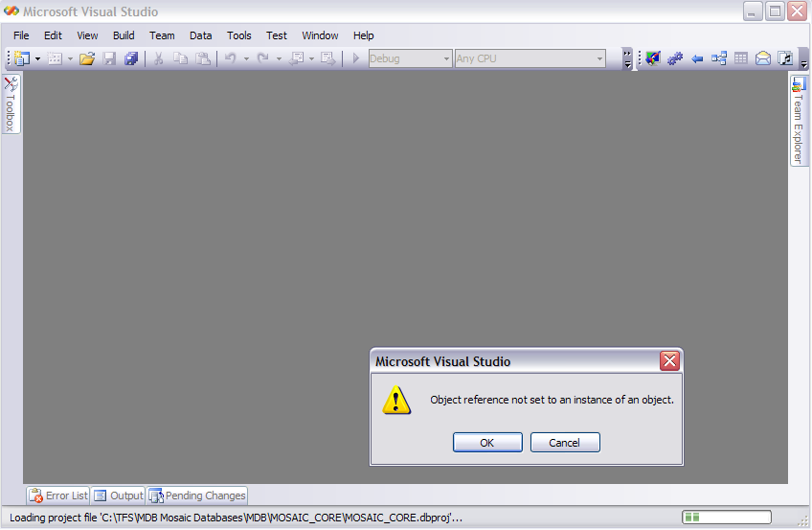Click the Paste clipboard icon
812x530 pixels.
click(202, 58)
